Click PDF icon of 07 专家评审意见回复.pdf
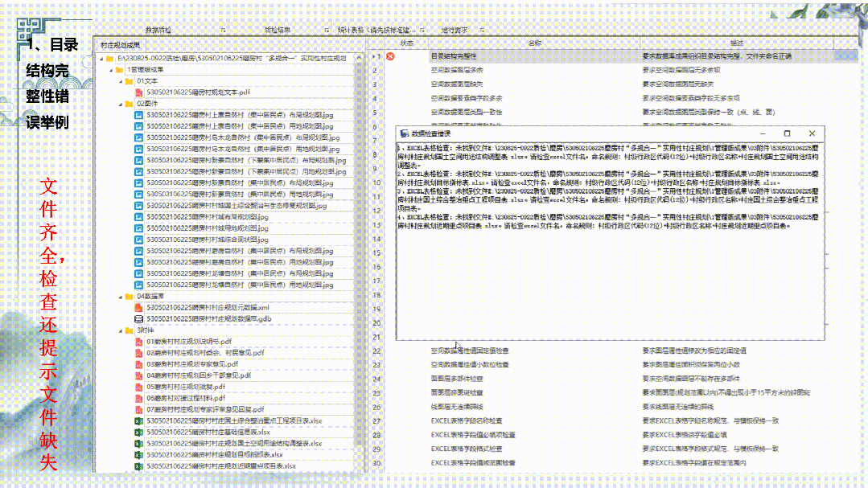The height and width of the screenshot is (488, 868). point(139,409)
